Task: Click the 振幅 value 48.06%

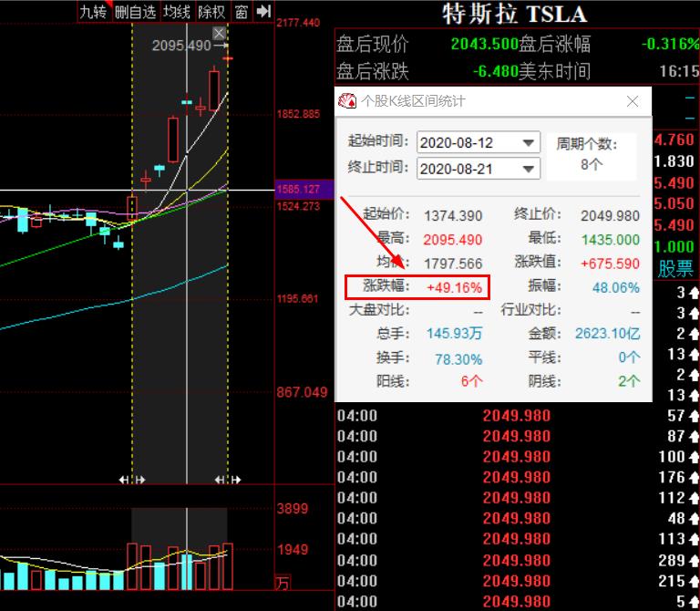Action: 616,287
